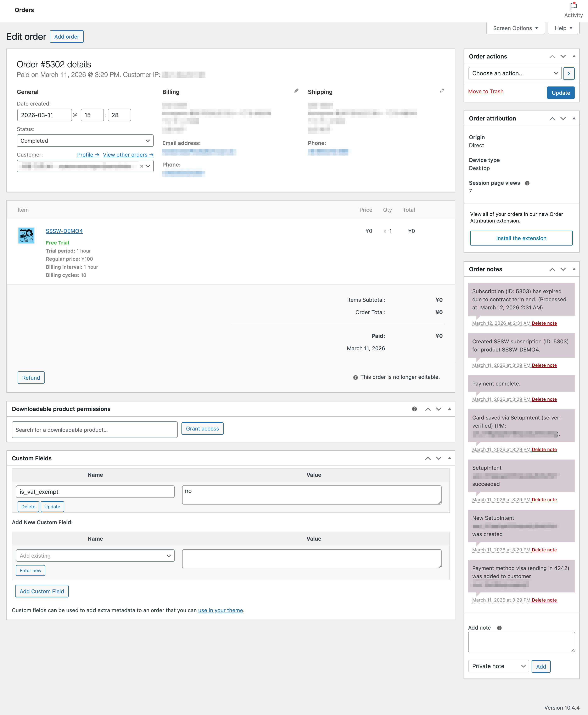Open the order Status dropdown
This screenshot has height=715, width=588.
(x=85, y=141)
